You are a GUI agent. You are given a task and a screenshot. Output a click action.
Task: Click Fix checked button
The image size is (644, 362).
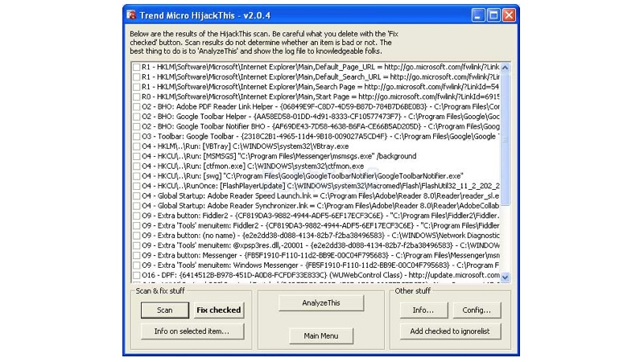pyautogui.click(x=219, y=311)
